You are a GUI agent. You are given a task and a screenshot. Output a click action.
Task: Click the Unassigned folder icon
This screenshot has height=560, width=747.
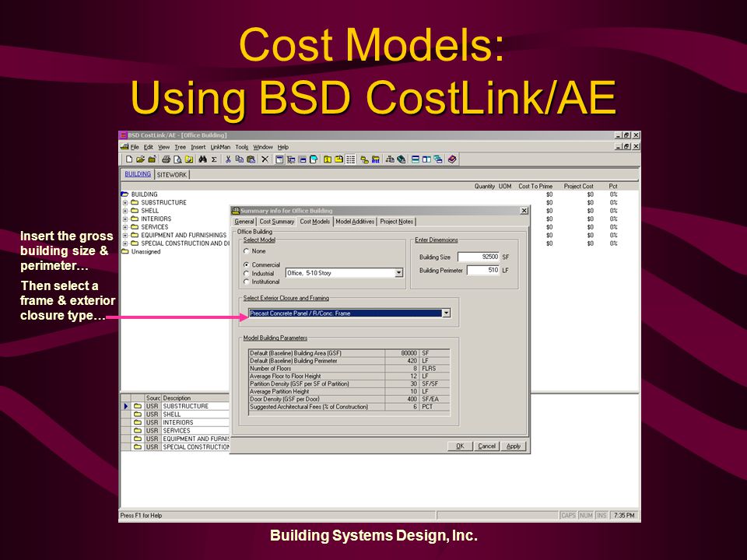click(x=124, y=251)
